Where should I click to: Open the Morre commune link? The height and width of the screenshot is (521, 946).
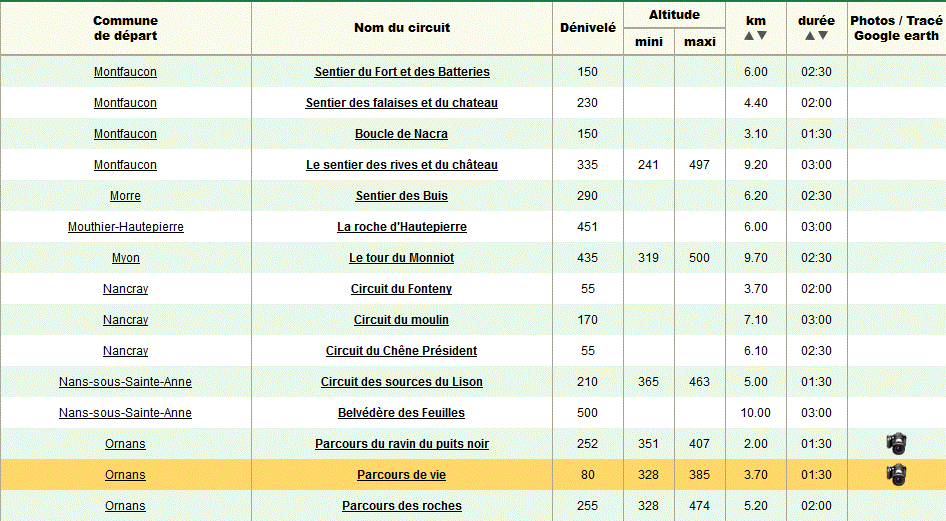(x=125, y=196)
